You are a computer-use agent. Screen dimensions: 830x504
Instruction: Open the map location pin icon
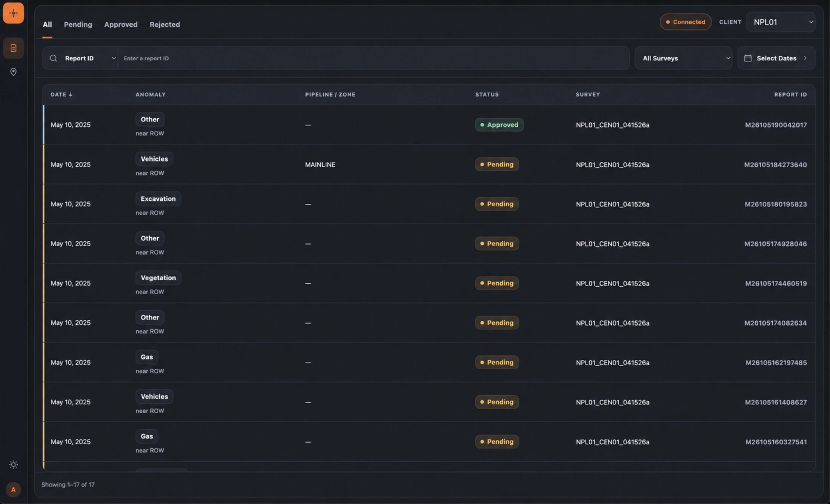[13, 72]
